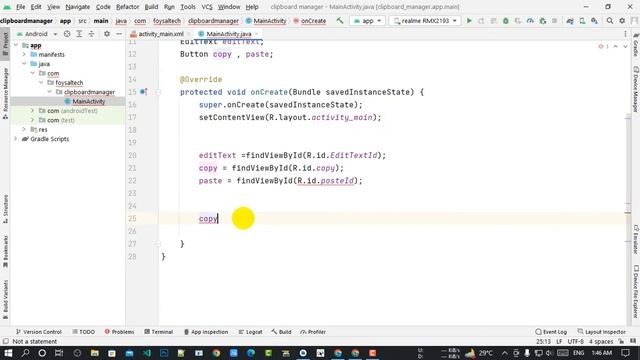Open project panel options gear icon
Screen dimensions: 640x360
(x=107, y=34)
